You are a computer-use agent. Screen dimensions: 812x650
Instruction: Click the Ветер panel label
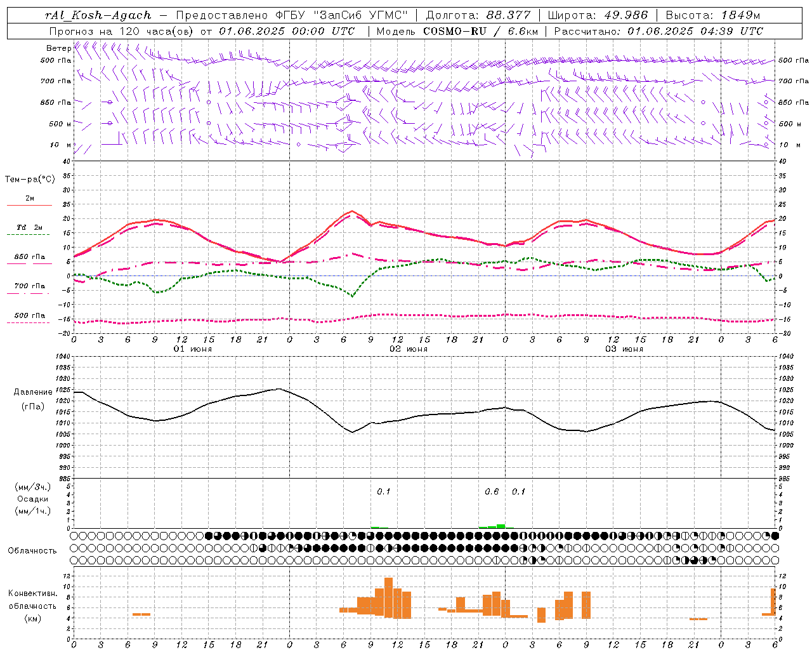pos(58,48)
